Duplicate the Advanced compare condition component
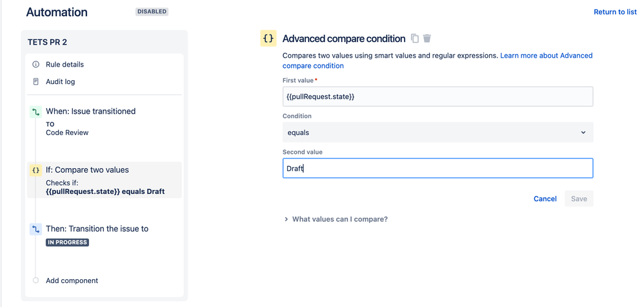 (415, 38)
